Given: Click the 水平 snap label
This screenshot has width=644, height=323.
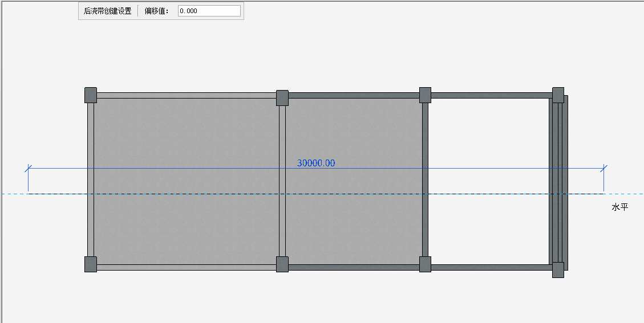Looking at the screenshot, I should (x=620, y=207).
